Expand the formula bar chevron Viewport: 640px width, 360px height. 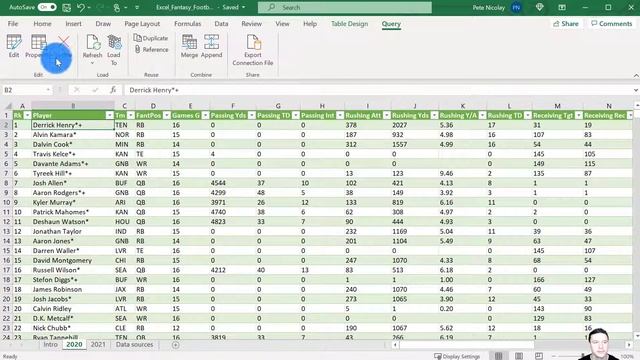636,90
